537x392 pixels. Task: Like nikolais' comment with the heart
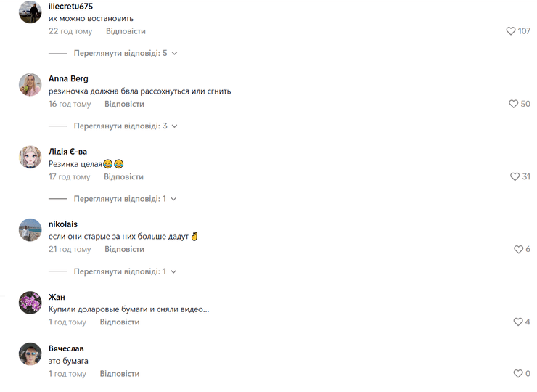click(x=518, y=250)
